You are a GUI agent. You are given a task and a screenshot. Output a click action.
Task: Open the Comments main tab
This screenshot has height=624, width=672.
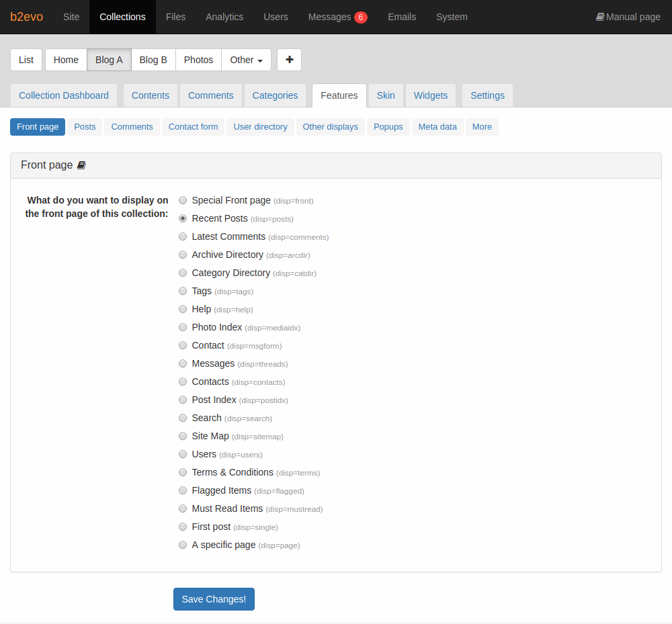(211, 95)
